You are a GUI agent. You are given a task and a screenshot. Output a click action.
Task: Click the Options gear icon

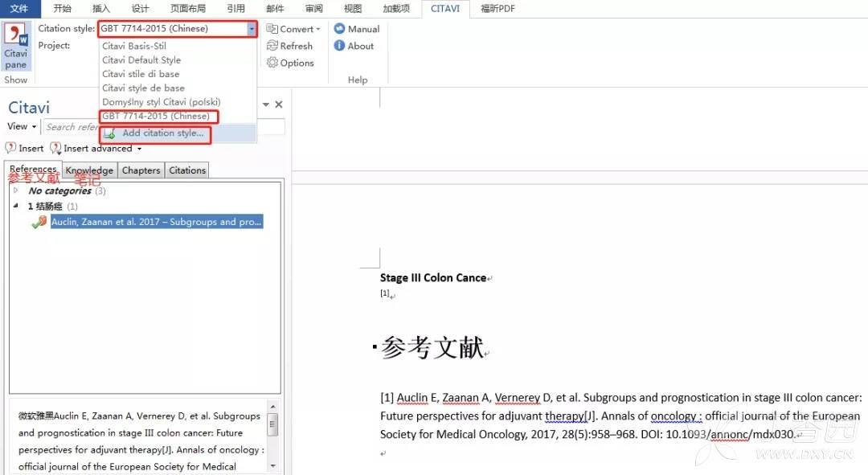(x=272, y=63)
